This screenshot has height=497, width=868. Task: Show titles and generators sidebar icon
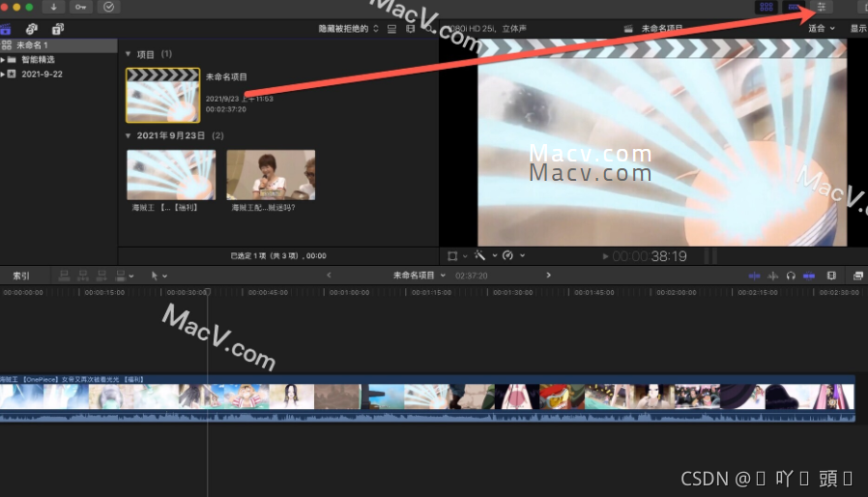click(58, 29)
